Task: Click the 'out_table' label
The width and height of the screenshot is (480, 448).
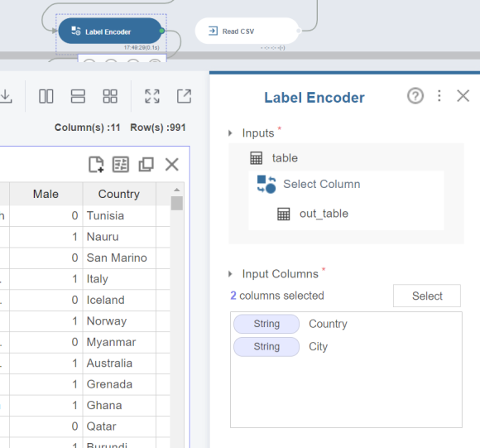Action: [x=324, y=214]
